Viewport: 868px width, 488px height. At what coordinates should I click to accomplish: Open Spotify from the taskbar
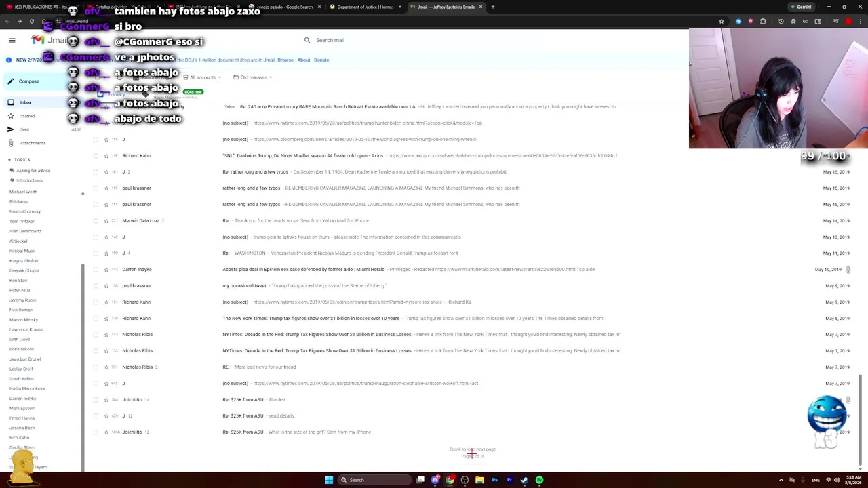(539, 480)
